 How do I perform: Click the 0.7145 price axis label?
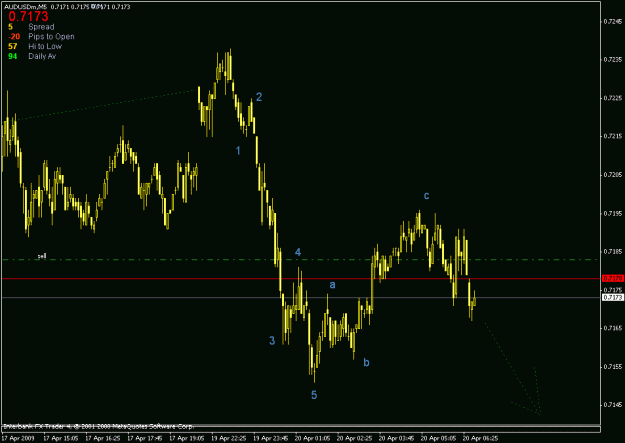[613, 405]
